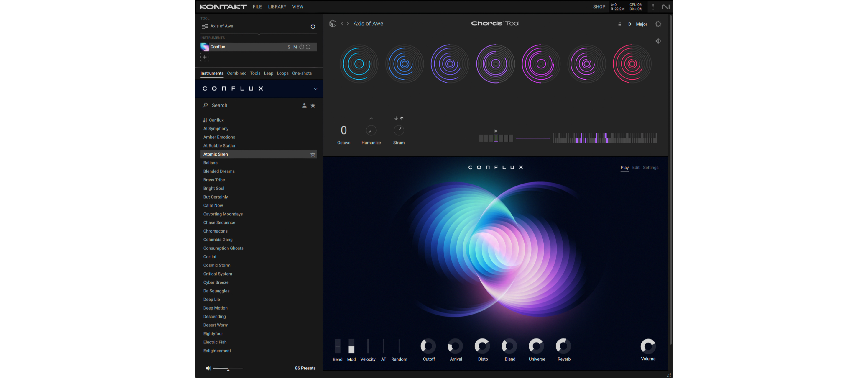Image resolution: width=868 pixels, height=378 pixels.
Task: Select the Conflux instrument slot
Action: (x=259, y=47)
